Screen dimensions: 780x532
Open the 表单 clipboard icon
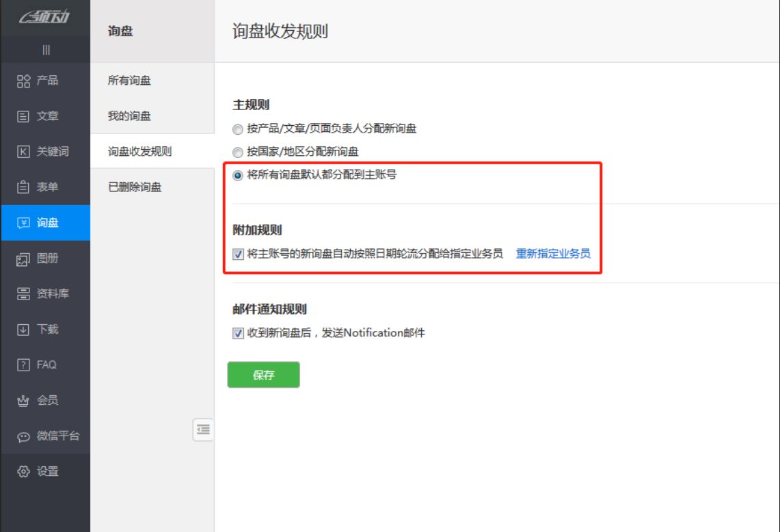23,187
